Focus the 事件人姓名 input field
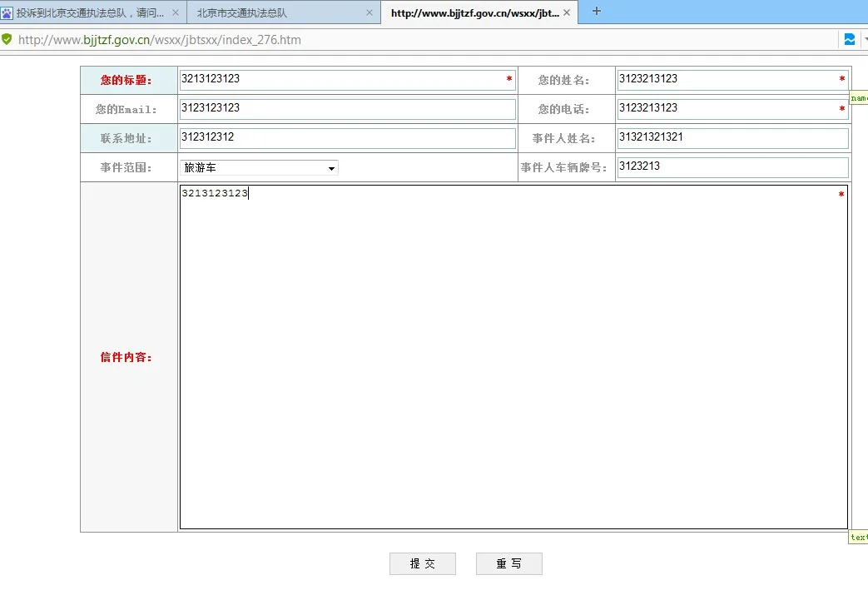 pos(732,138)
